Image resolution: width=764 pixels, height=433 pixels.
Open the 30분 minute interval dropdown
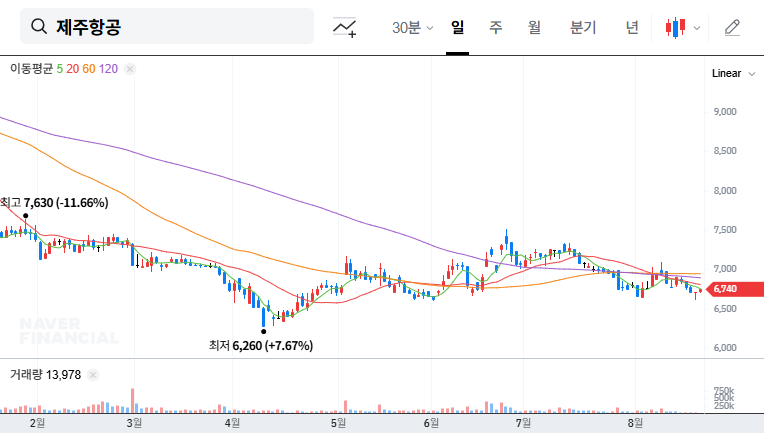point(412,28)
